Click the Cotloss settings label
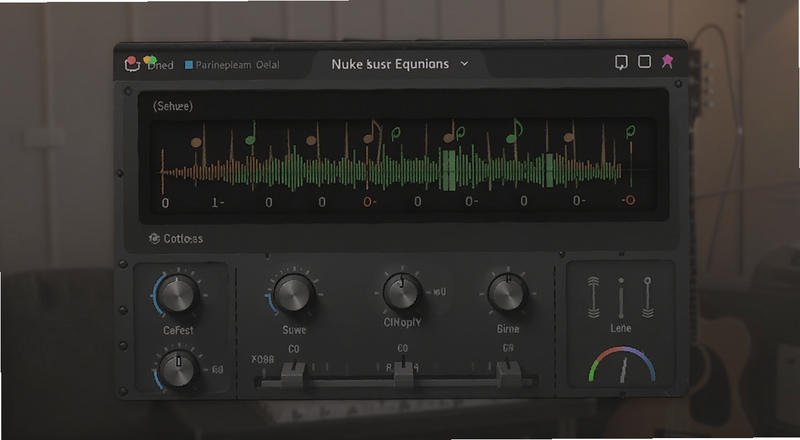 [183, 238]
